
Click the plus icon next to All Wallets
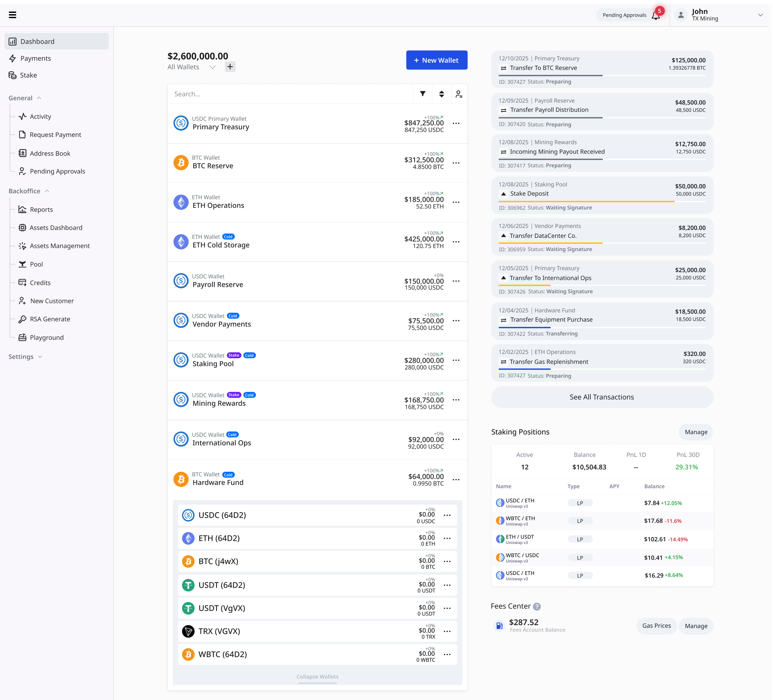pyautogui.click(x=230, y=67)
